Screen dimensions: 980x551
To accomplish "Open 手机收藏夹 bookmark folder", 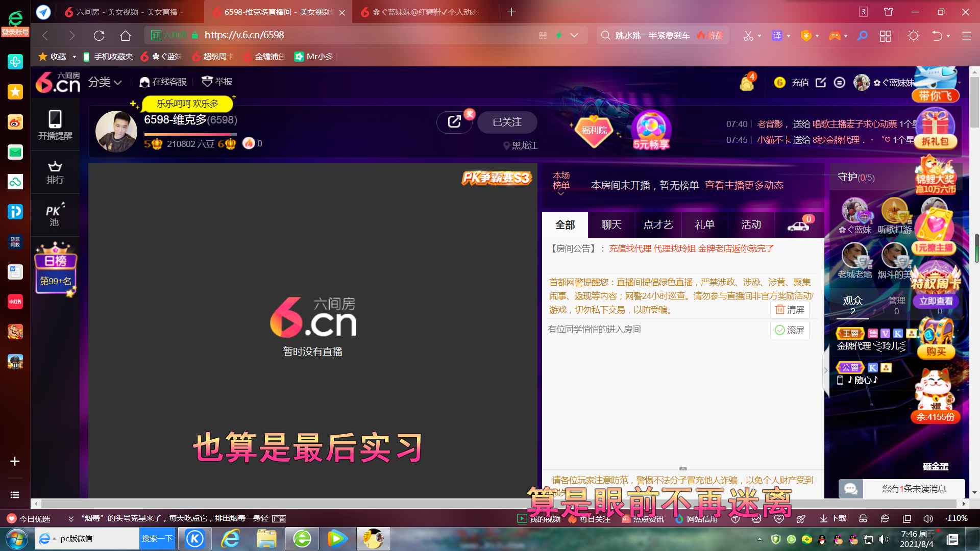I will 108,57.
